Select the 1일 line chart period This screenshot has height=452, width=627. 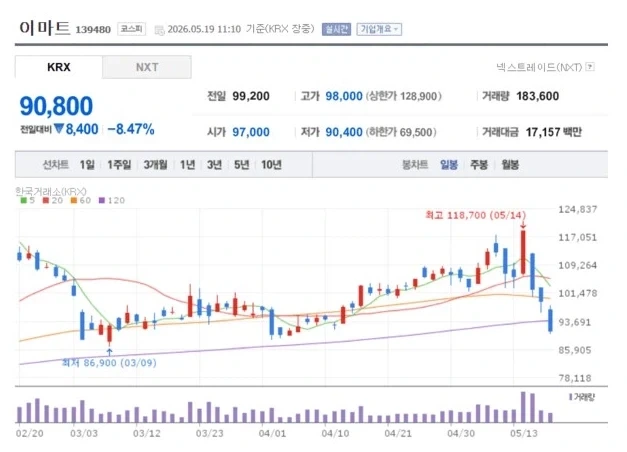87,164
